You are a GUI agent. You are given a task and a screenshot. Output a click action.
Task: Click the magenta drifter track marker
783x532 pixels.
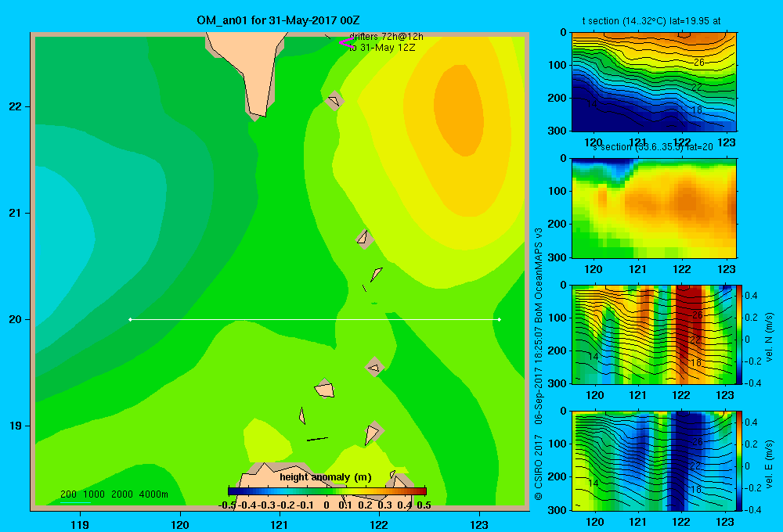(x=345, y=42)
